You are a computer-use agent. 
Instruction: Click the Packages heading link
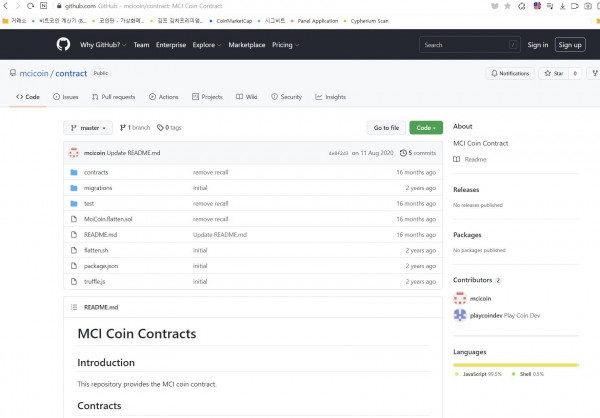[467, 235]
